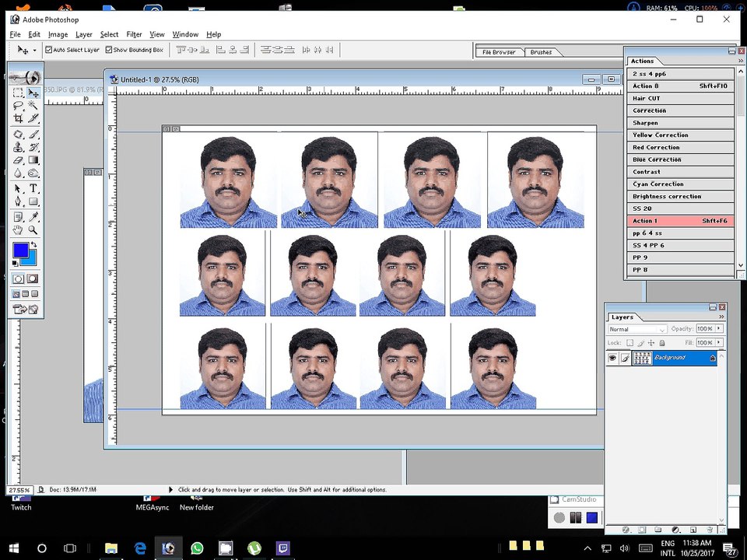The image size is (747, 560).
Task: Select the Blur tool
Action: point(18,173)
